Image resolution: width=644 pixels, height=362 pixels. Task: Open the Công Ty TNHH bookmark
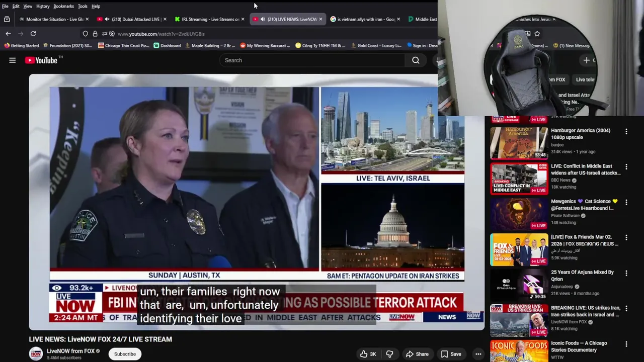pyautogui.click(x=320, y=46)
